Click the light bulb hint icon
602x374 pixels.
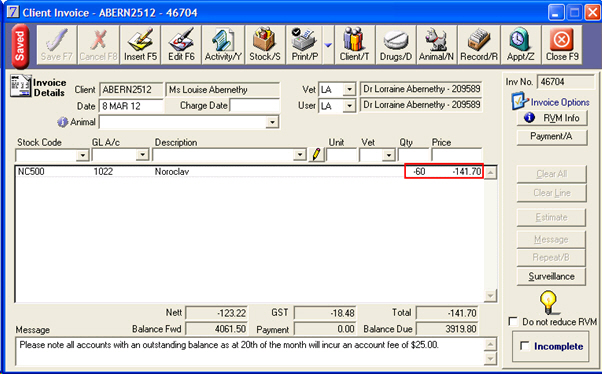(x=548, y=303)
